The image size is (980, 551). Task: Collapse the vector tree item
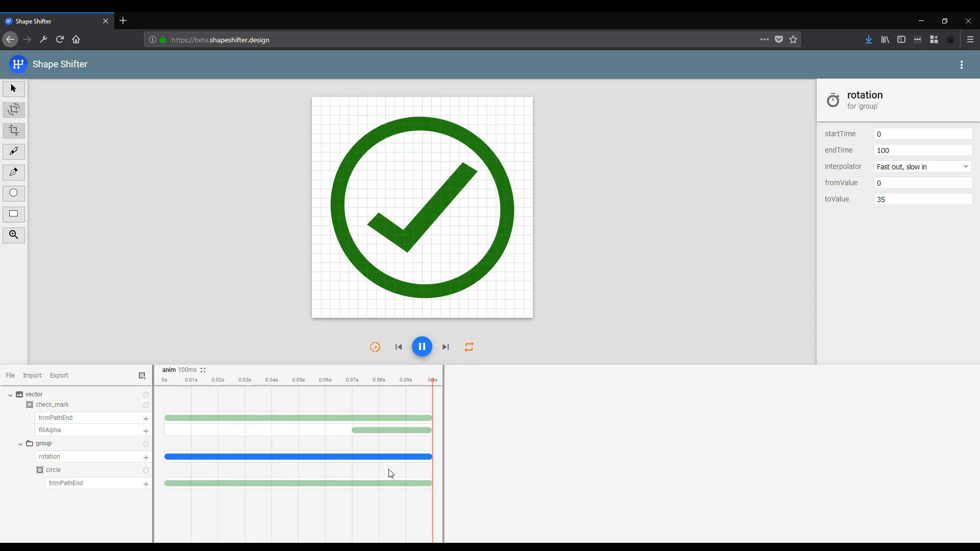(9, 394)
